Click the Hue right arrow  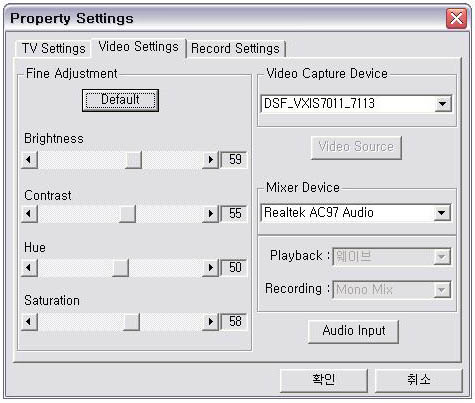click(x=210, y=267)
